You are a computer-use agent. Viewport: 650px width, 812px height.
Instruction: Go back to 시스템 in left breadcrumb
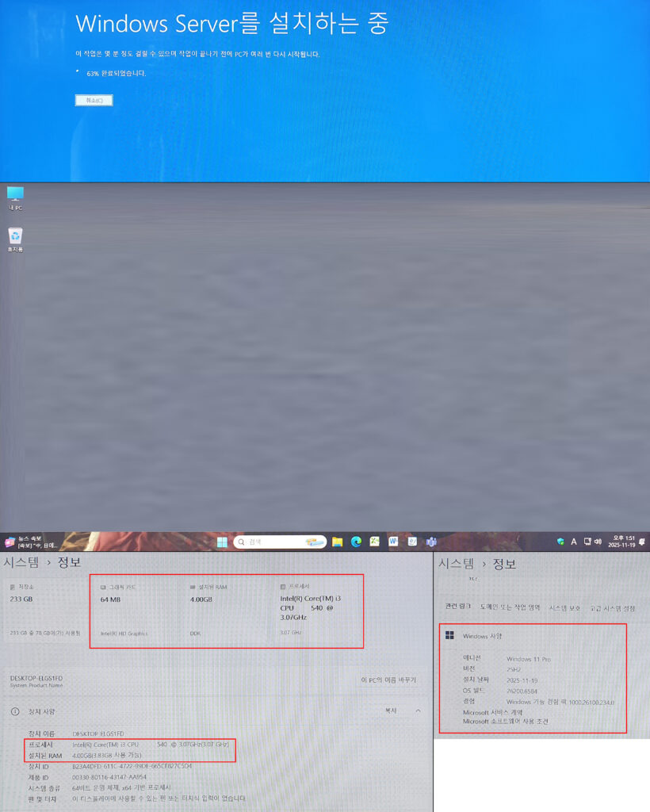coord(21,562)
